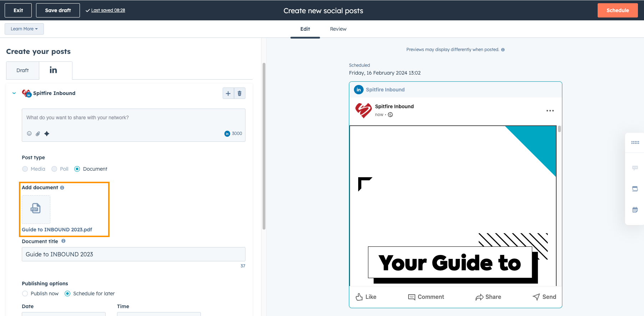Collapse the Spitfire Inbound post section
Screen dimensions: 644x316
click(x=14, y=93)
